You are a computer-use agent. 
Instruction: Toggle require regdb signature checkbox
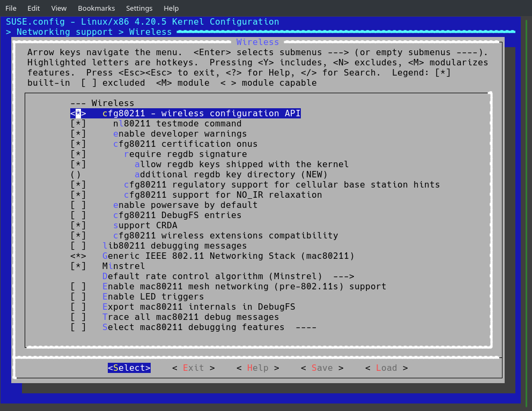click(x=78, y=154)
